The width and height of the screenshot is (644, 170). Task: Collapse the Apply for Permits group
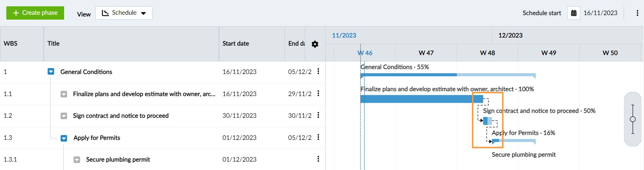64,138
